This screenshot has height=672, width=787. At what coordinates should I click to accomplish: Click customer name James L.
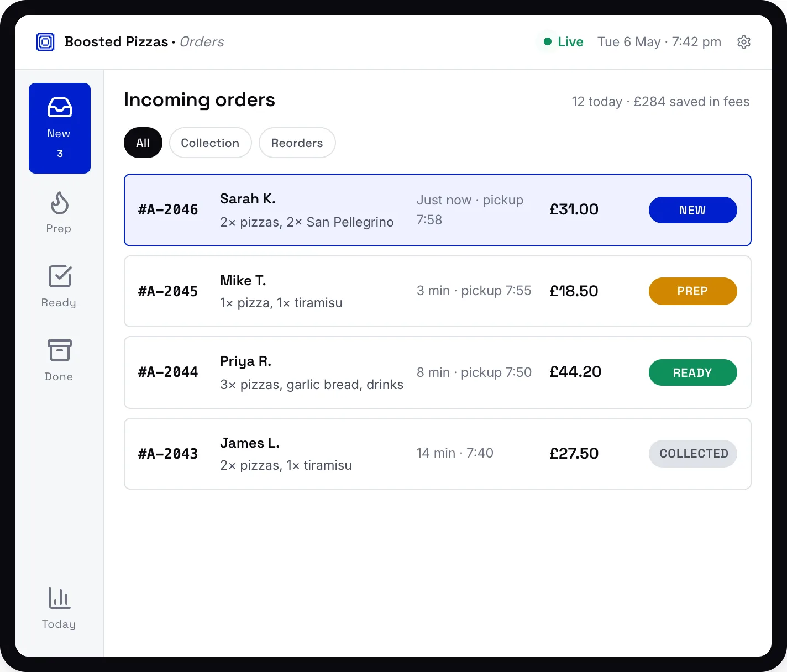[250, 443]
